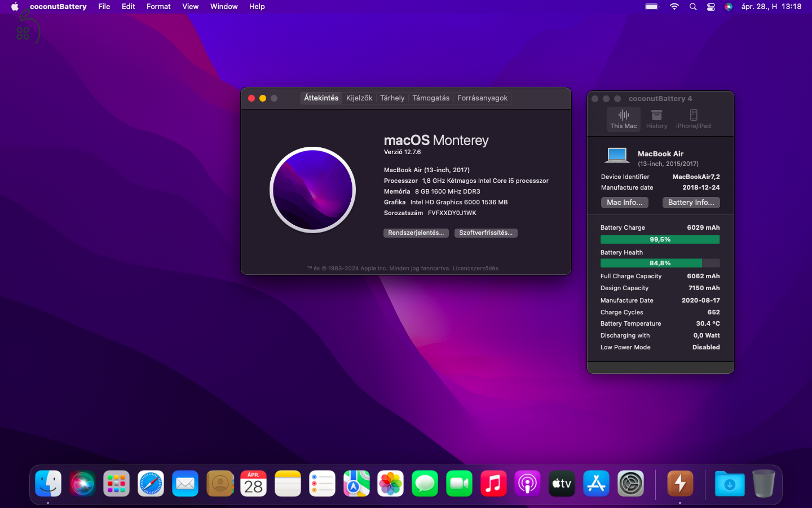Click the Charge Cycles value 652
Viewport: 812px width, 508px height.
(714, 313)
